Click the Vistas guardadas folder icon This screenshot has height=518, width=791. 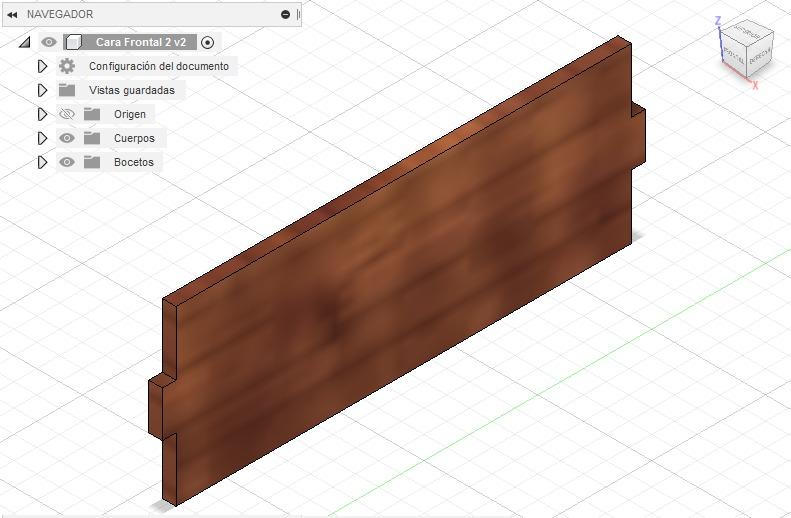(67, 90)
